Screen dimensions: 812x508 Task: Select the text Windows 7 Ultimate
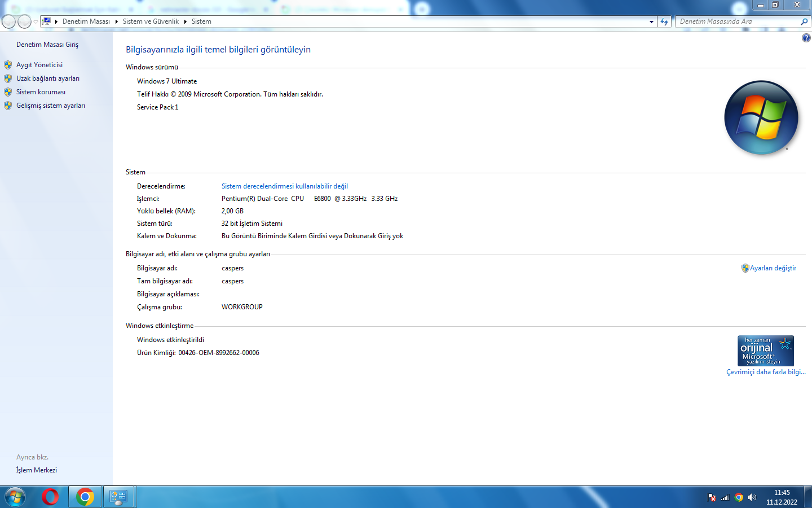pos(167,81)
